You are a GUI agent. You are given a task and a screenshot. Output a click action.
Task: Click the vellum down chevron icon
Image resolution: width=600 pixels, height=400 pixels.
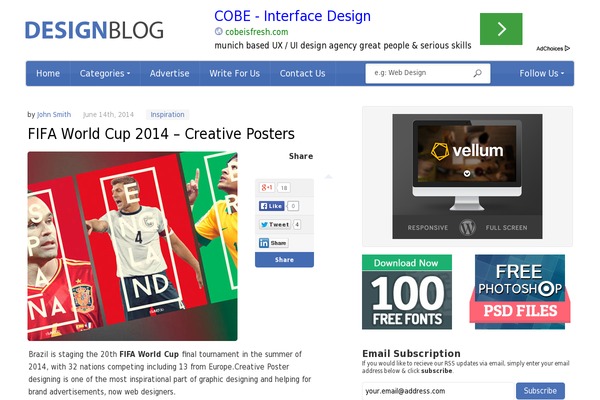pyautogui.click(x=467, y=174)
